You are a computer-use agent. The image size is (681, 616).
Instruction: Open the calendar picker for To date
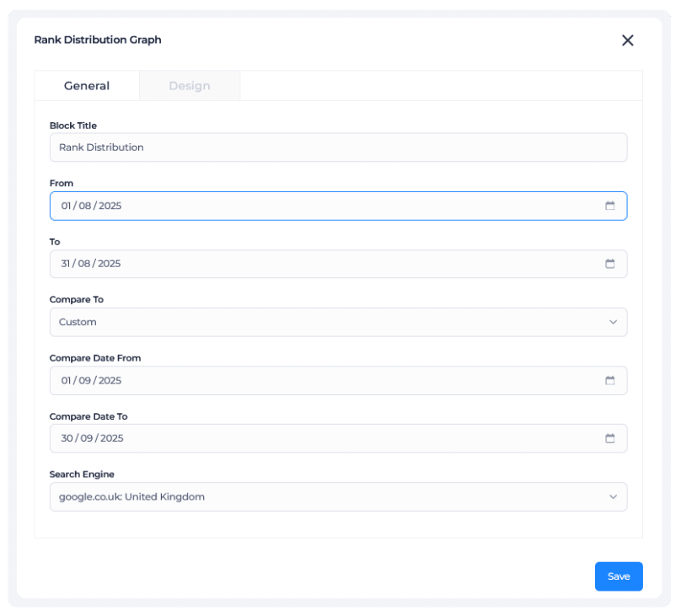pos(610,264)
